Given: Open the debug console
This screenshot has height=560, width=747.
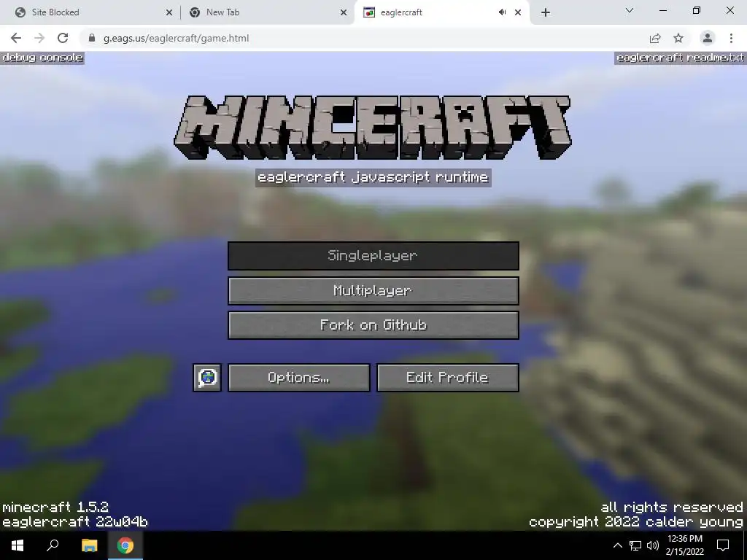Looking at the screenshot, I should 42,58.
